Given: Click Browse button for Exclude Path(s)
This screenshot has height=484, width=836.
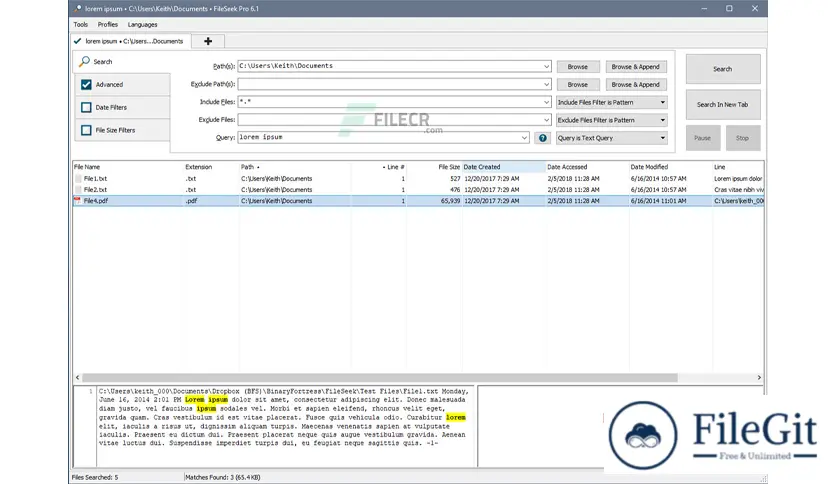Looking at the screenshot, I should (578, 84).
